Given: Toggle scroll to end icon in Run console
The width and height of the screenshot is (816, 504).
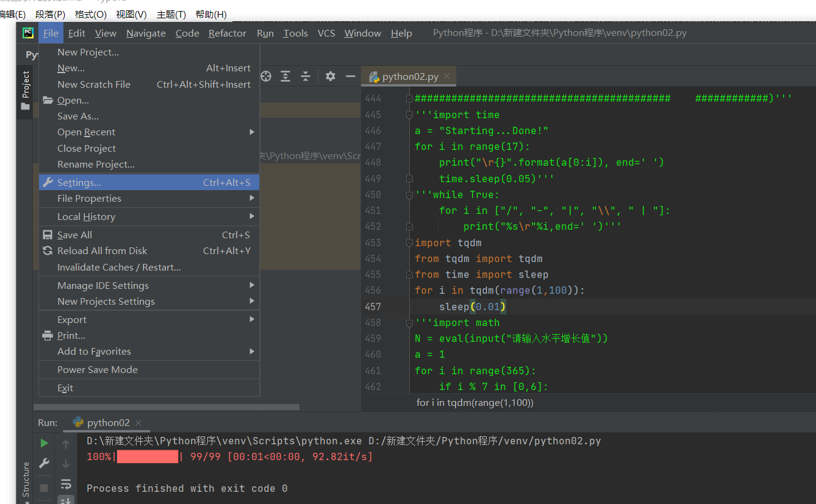Looking at the screenshot, I should point(66,500).
